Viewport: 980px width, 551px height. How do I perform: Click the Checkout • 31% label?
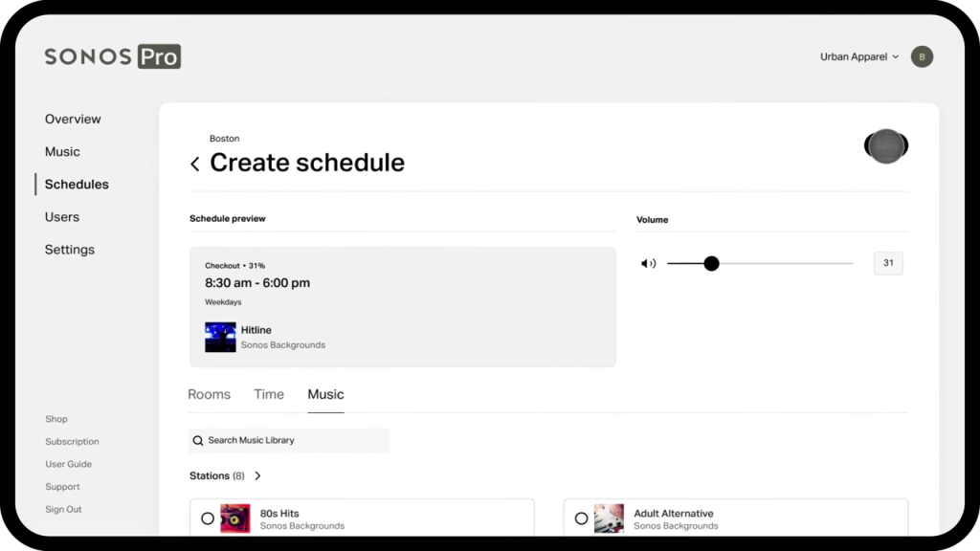pyautogui.click(x=235, y=266)
